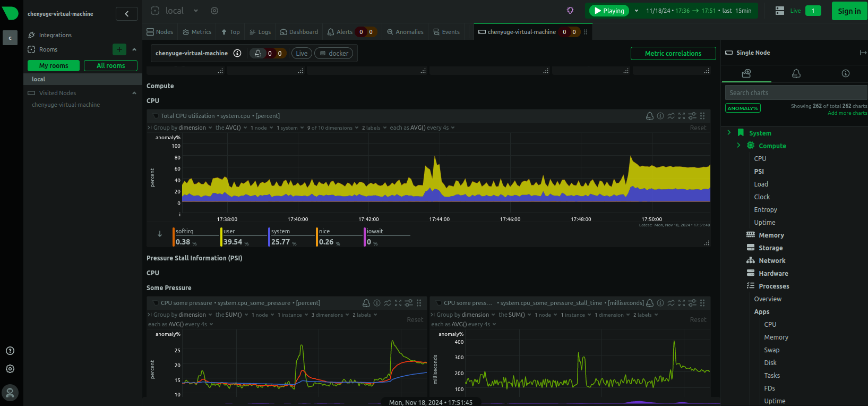Toggle the Live filter pill
868x406 pixels.
pos(302,53)
